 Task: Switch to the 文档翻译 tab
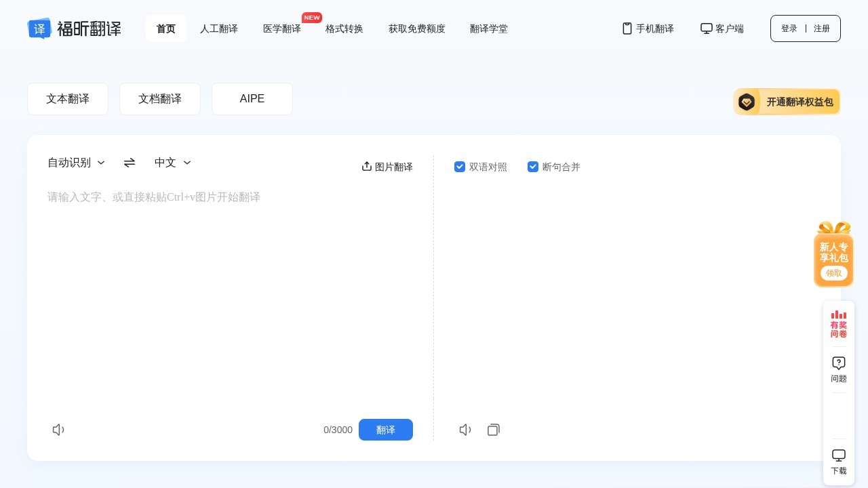(x=160, y=99)
